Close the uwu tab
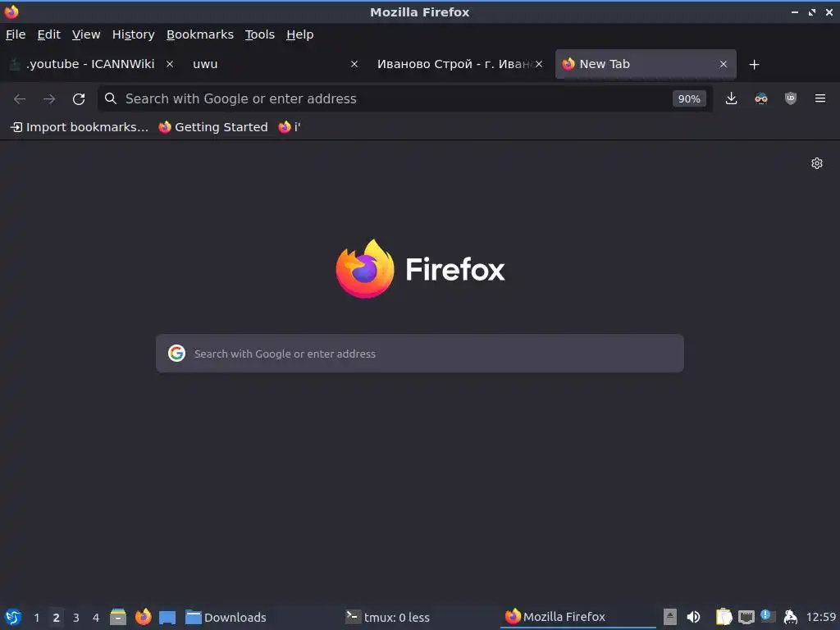 tap(354, 64)
